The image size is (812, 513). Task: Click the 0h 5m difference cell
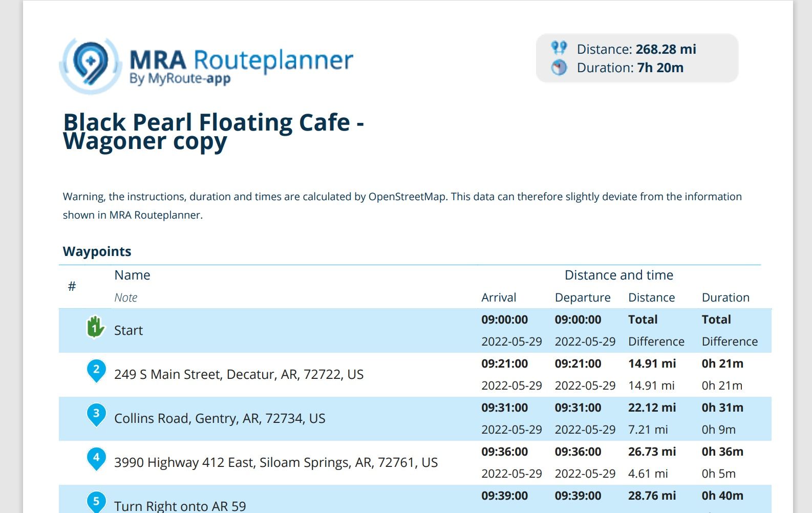719,474
